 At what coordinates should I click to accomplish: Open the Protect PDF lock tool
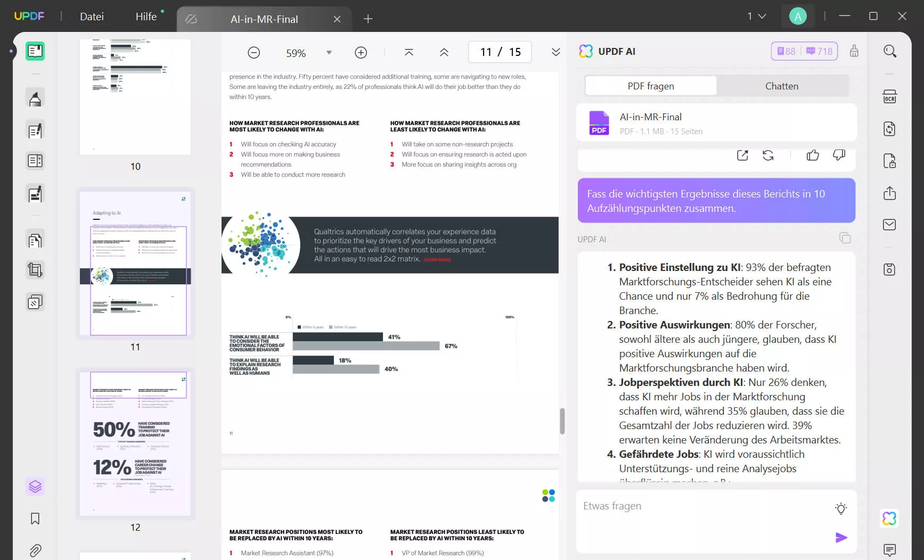890,161
